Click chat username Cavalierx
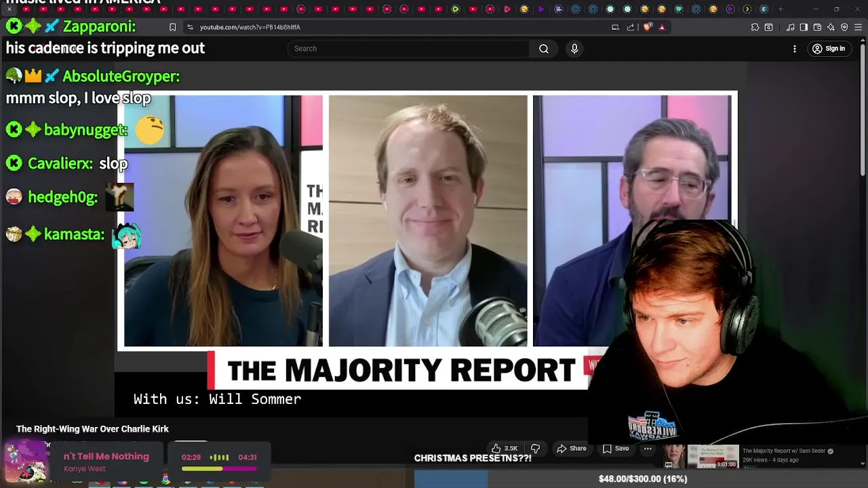This screenshot has width=868, height=488. pos(60,163)
